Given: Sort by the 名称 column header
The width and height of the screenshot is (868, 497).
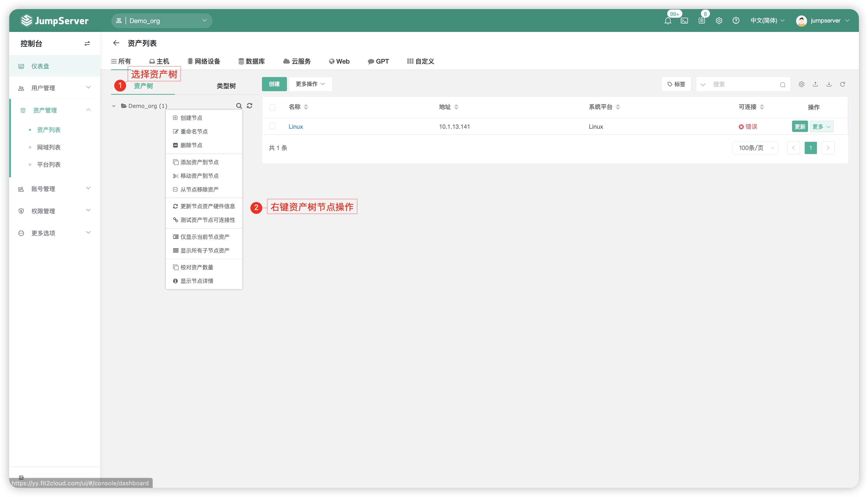Looking at the screenshot, I should (298, 107).
